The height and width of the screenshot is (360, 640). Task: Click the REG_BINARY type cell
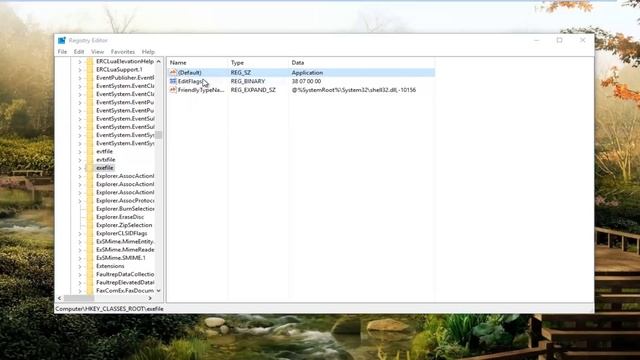(248, 81)
